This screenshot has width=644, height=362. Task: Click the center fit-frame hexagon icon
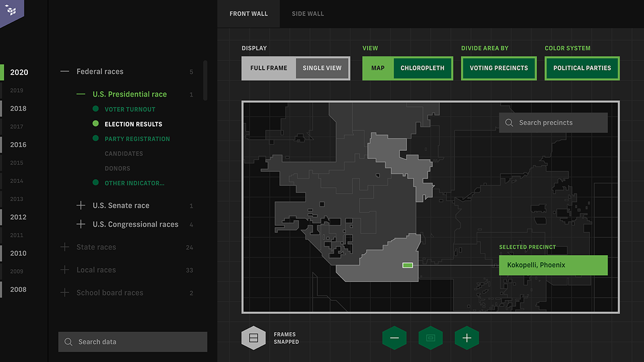430,338
